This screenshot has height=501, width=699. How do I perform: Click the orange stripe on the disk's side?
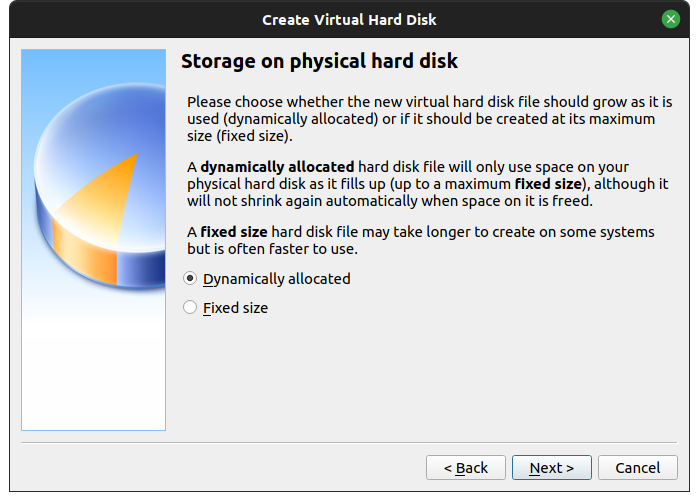[82, 248]
